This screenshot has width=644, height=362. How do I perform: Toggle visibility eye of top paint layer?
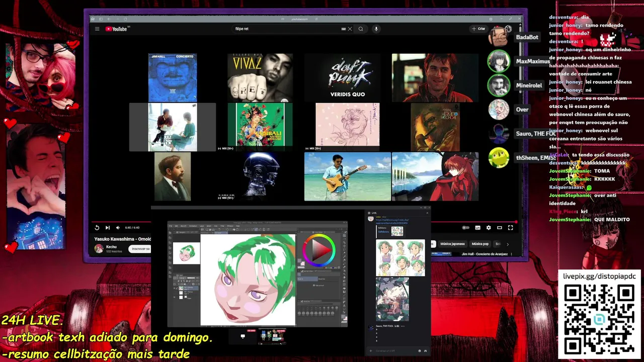click(175, 288)
